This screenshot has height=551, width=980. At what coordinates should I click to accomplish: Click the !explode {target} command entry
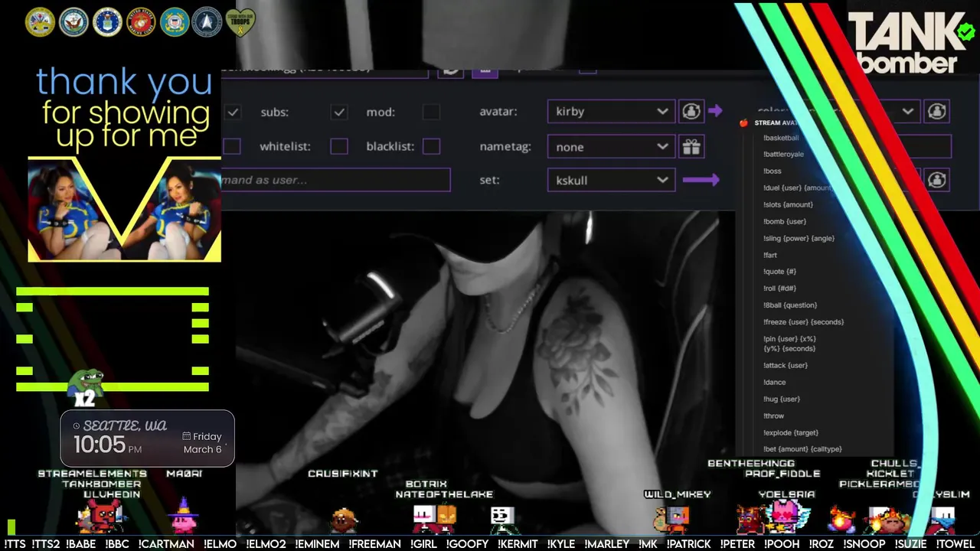coord(791,432)
